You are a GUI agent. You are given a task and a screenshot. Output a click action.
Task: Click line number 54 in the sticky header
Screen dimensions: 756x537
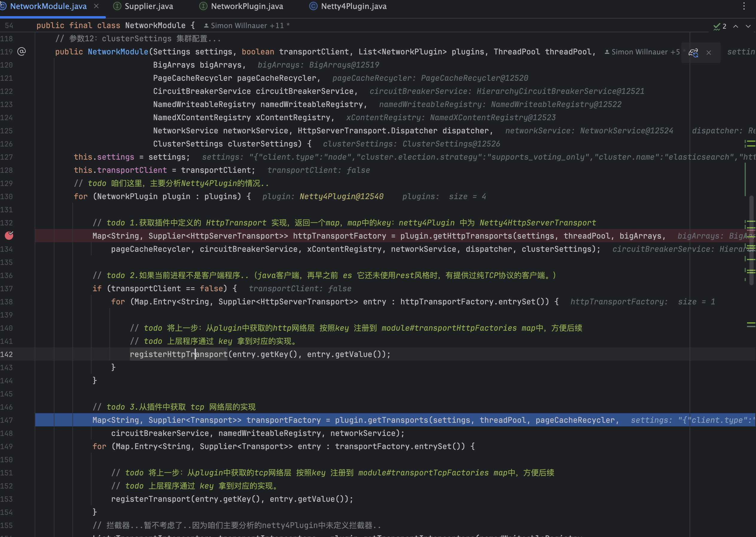[x=9, y=25]
